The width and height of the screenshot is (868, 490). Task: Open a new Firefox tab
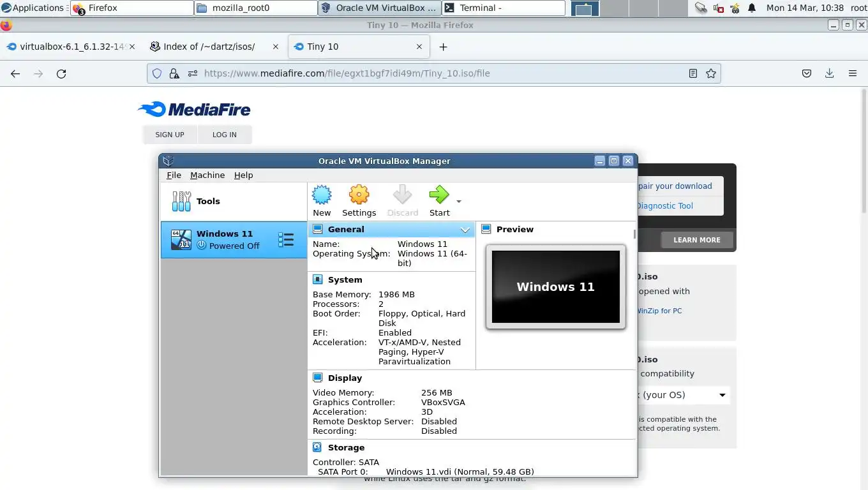point(443,47)
